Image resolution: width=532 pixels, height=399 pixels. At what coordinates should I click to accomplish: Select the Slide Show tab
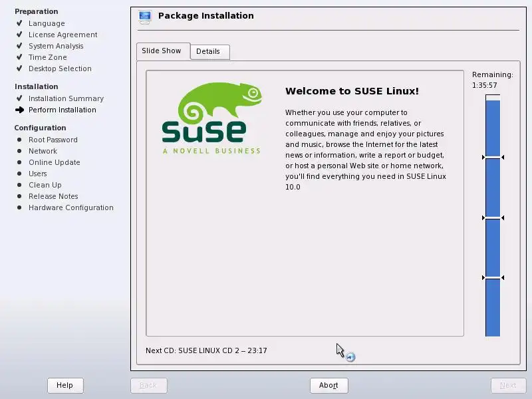[x=163, y=51]
